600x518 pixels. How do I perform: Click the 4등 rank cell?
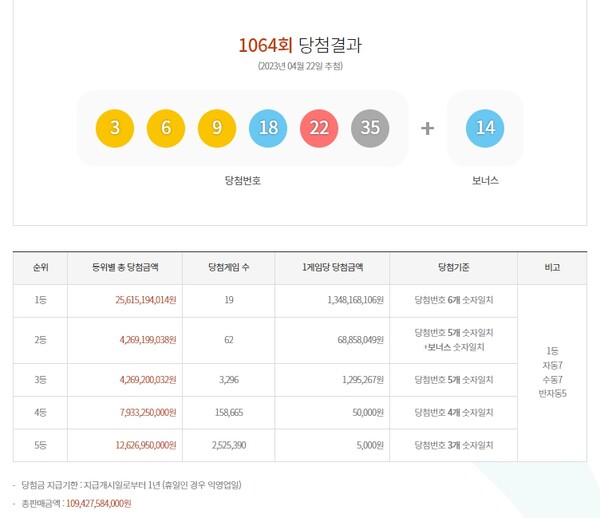(41, 412)
